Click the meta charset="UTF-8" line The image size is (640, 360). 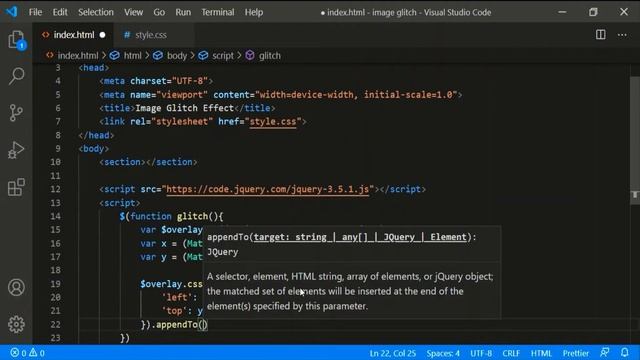tap(156, 81)
